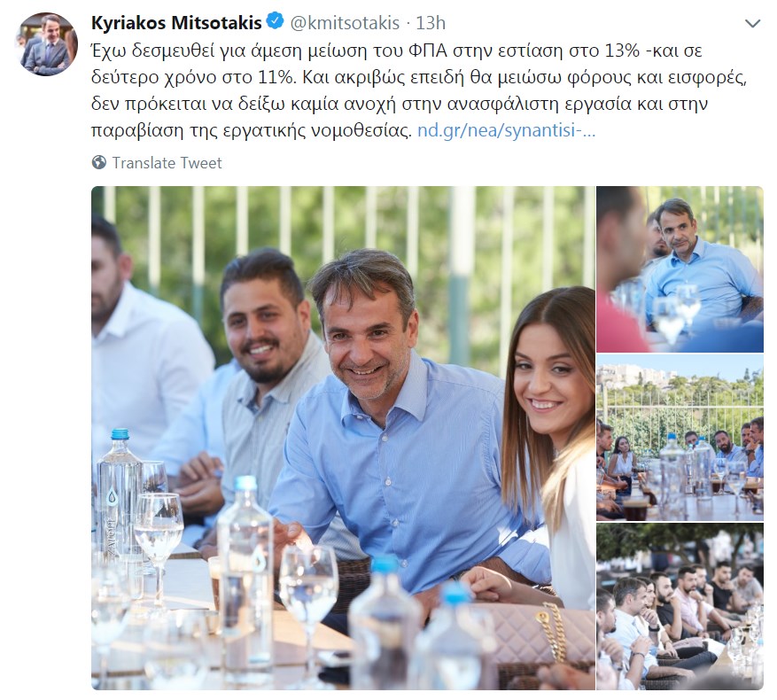Click the globe icon beside Translate Tweet

99,163
